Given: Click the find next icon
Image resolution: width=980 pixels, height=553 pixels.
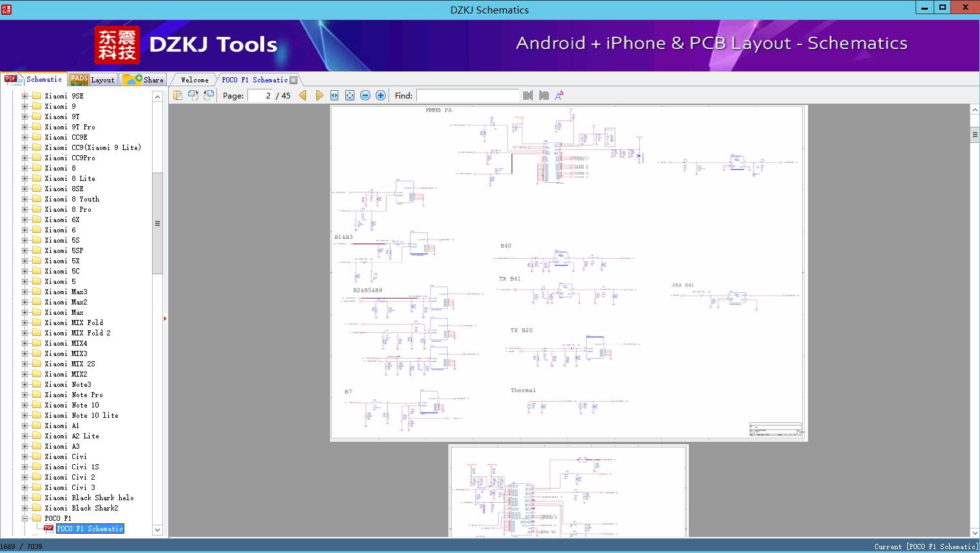Looking at the screenshot, I should (x=544, y=95).
